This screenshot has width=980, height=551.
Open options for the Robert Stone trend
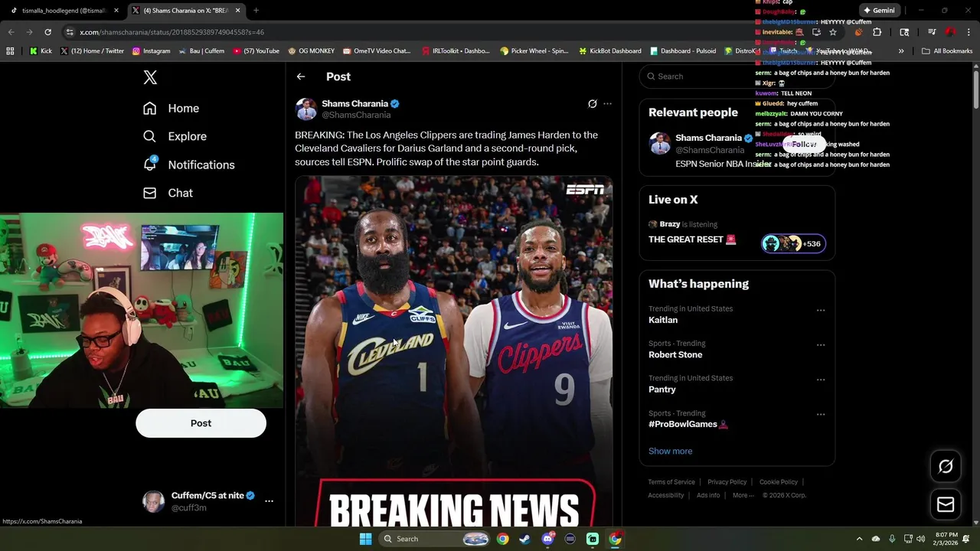click(821, 345)
